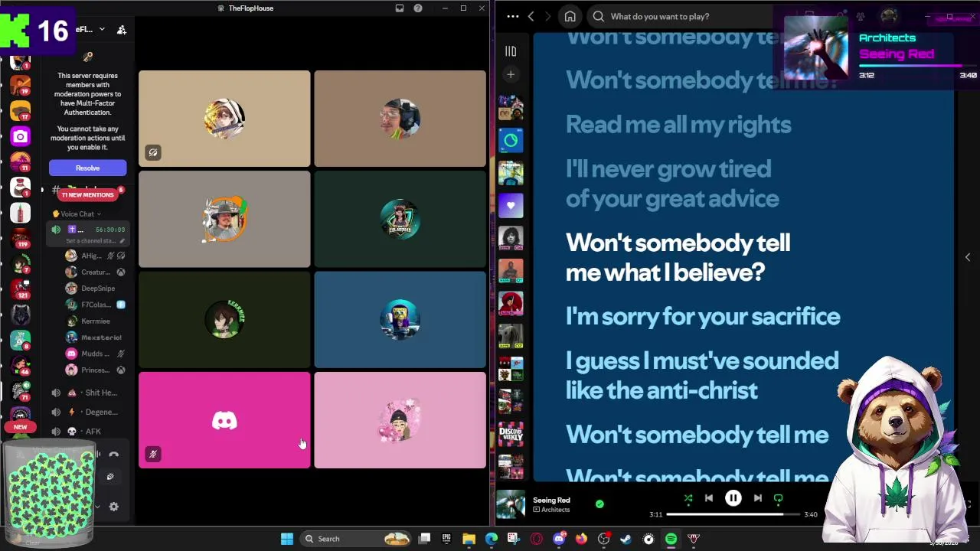The image size is (980, 551).
Task: Open the Discord help icon
Action: 418,8
